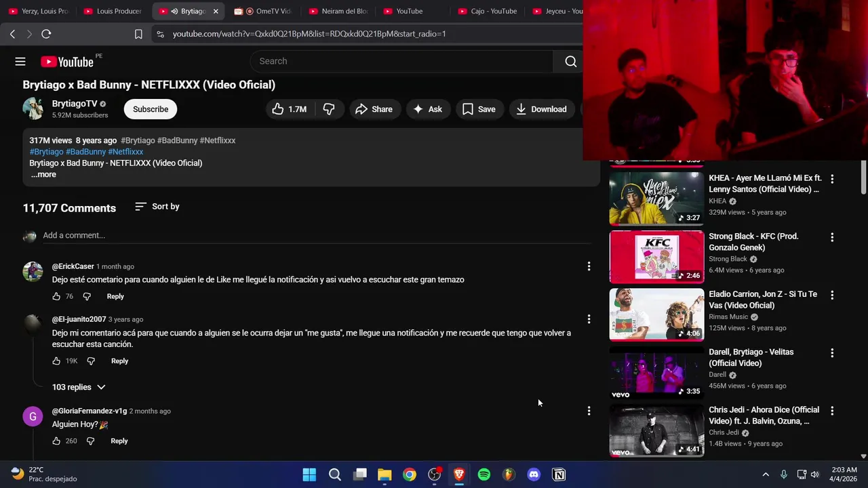Open the #Brytiago blue hashtag link

pyautogui.click(x=46, y=152)
